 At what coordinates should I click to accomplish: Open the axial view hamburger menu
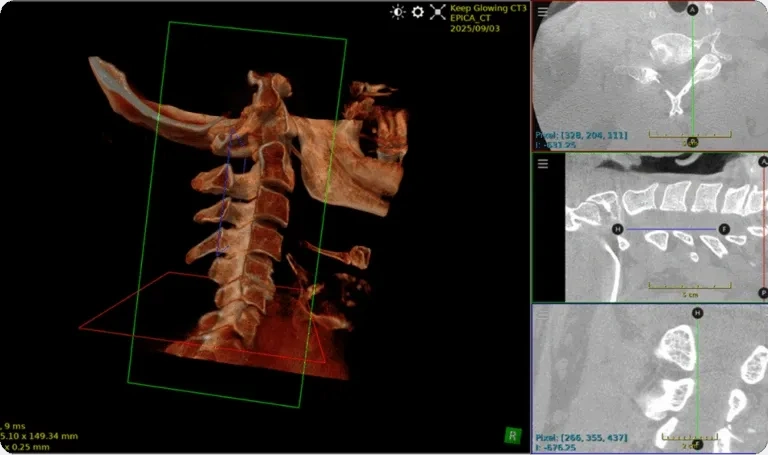(x=543, y=12)
